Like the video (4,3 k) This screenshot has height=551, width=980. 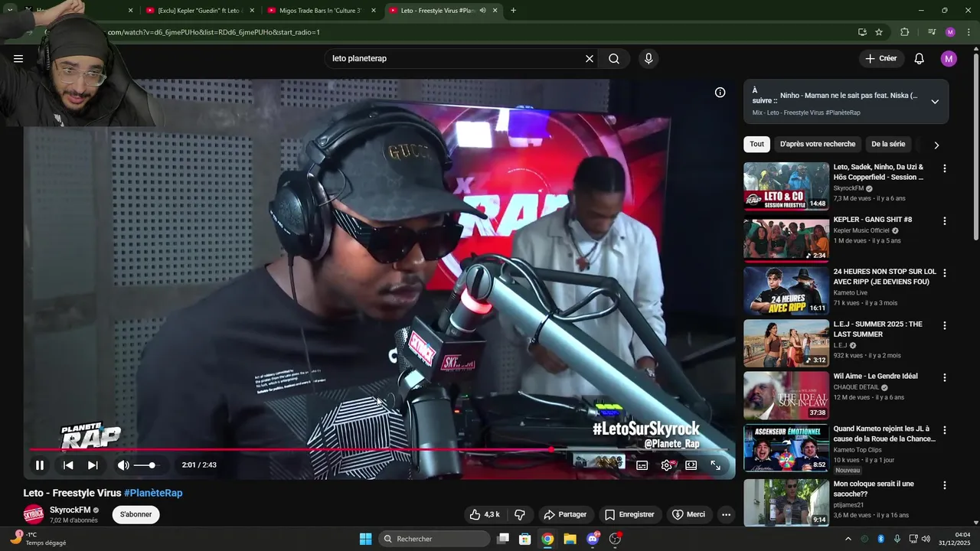point(484,514)
